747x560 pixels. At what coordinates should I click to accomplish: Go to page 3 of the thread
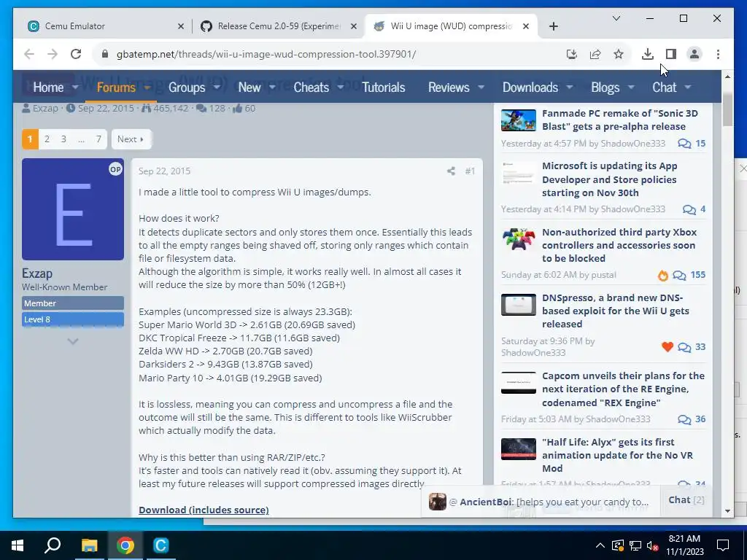coord(63,139)
